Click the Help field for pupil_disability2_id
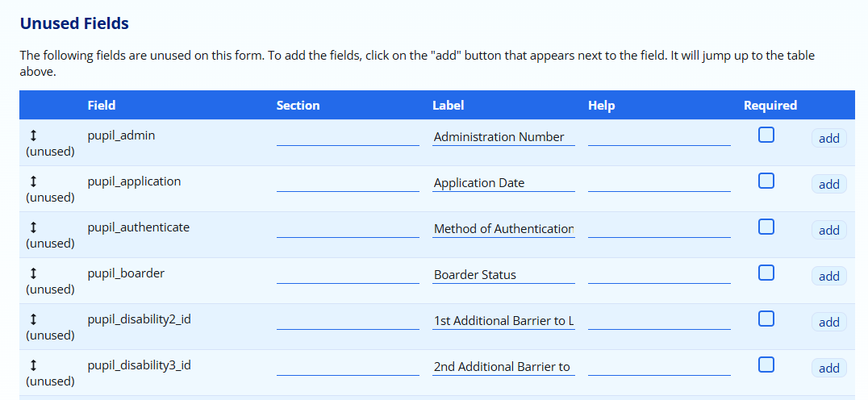The height and width of the screenshot is (400, 868). pos(659,320)
